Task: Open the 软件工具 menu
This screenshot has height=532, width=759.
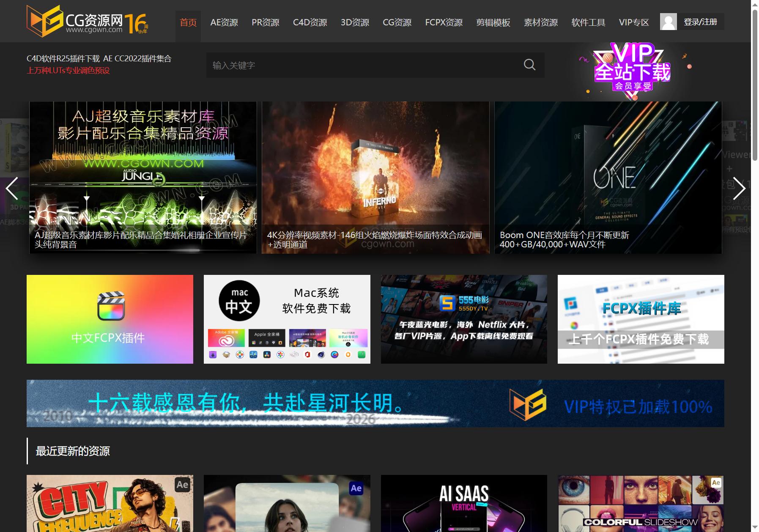Action: tap(588, 22)
